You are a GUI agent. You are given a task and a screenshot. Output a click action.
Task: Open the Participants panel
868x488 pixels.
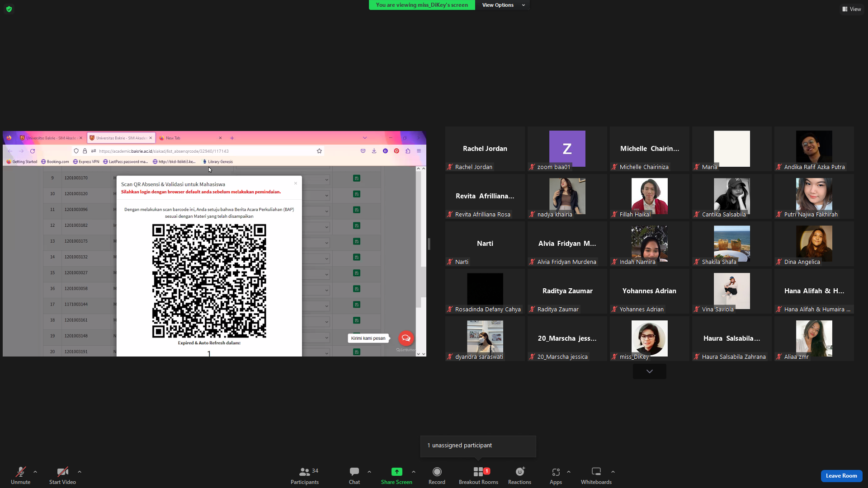pyautogui.click(x=305, y=475)
